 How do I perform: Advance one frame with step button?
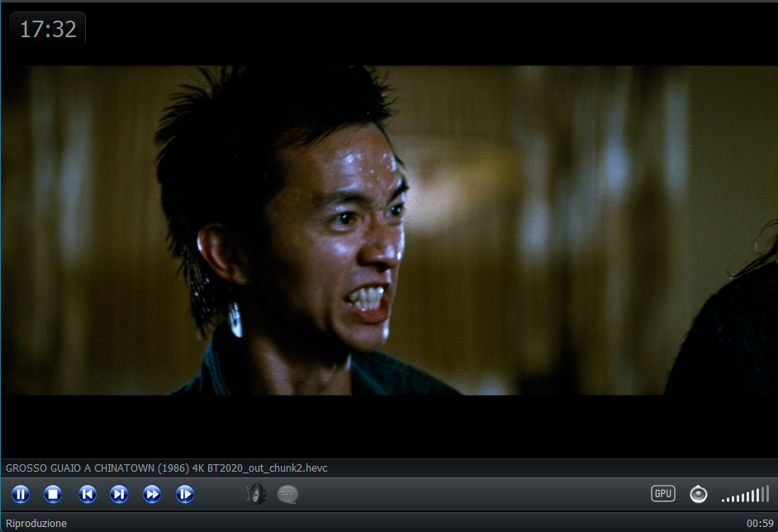coord(184,494)
